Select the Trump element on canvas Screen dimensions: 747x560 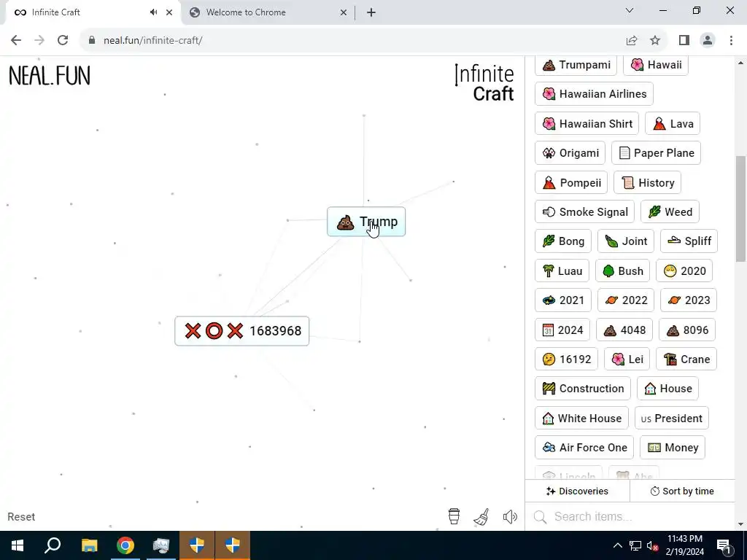pyautogui.click(x=366, y=222)
